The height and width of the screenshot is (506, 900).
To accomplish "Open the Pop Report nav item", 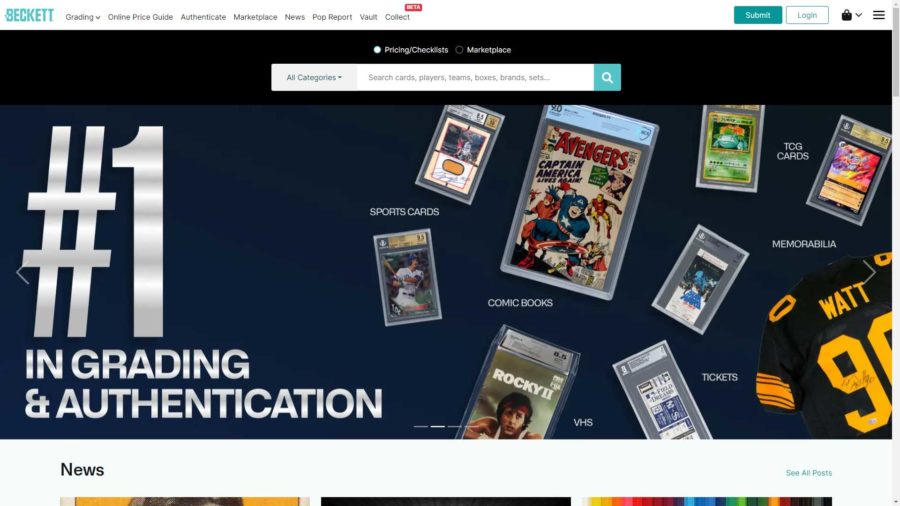I will (x=332, y=17).
